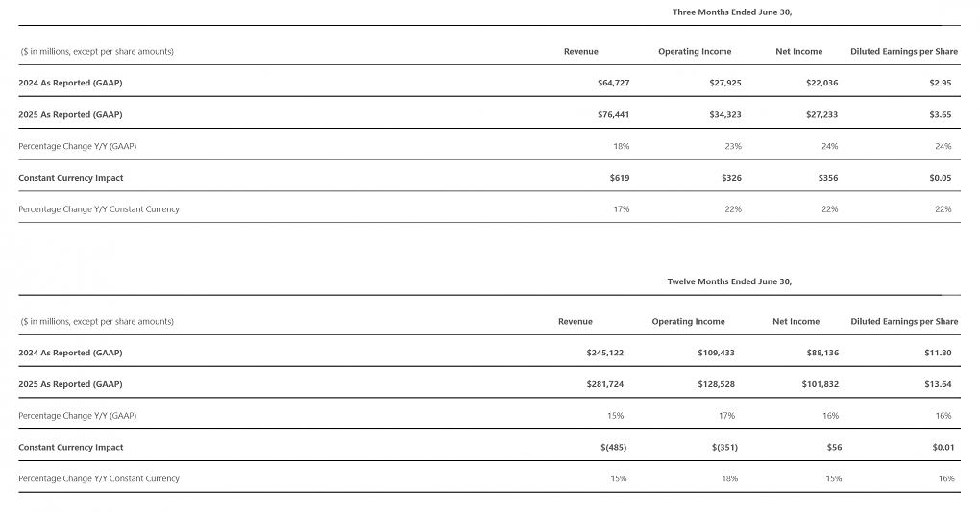Click the $101,832 net income value
The width and height of the screenshot is (980, 513).
(820, 384)
